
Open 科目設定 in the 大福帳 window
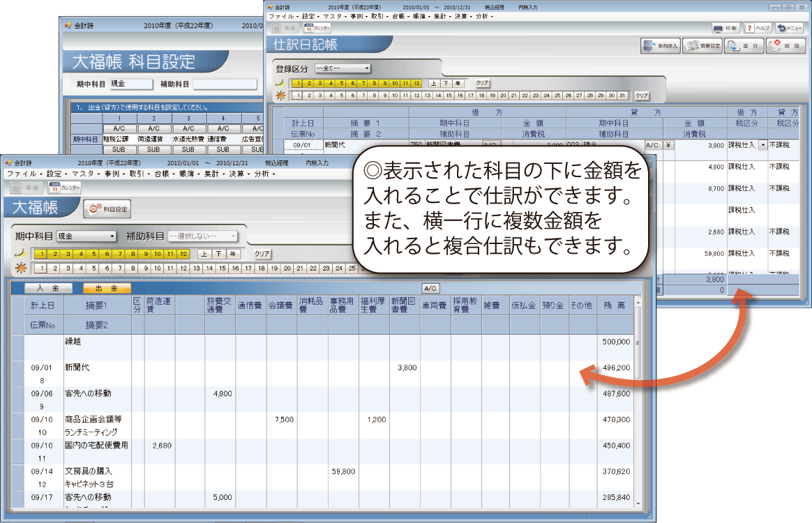(x=107, y=209)
